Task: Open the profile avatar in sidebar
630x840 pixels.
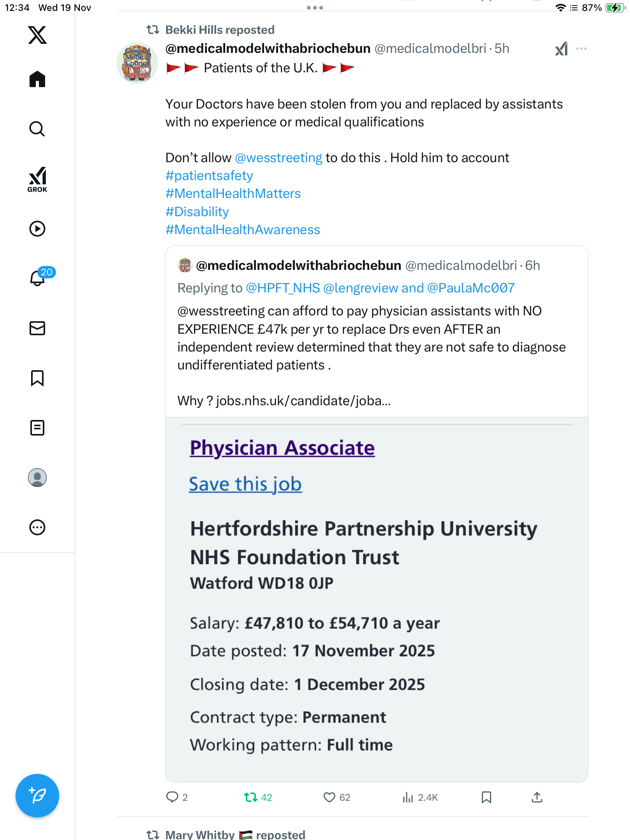Action: 37,478
